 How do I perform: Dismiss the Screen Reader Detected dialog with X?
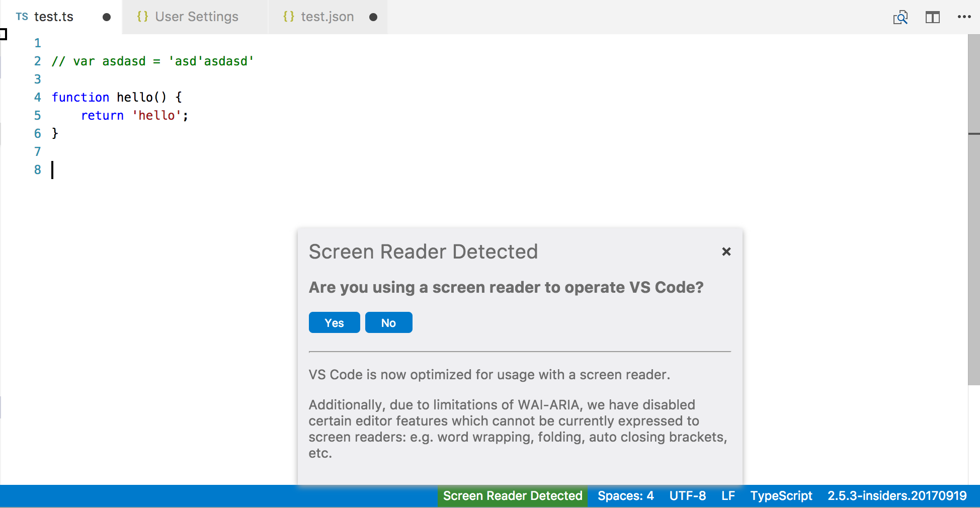point(726,251)
